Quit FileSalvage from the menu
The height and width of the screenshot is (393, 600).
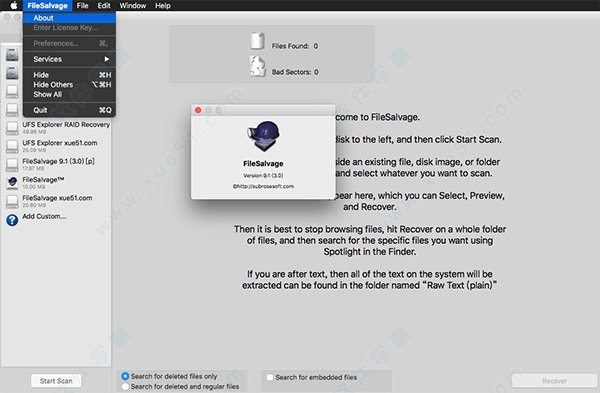69,110
